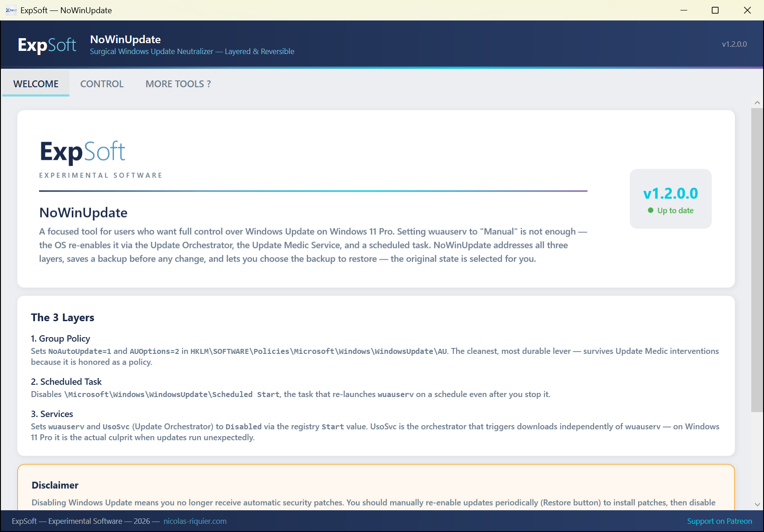Maximize the NoWinUpdate window

click(x=715, y=10)
